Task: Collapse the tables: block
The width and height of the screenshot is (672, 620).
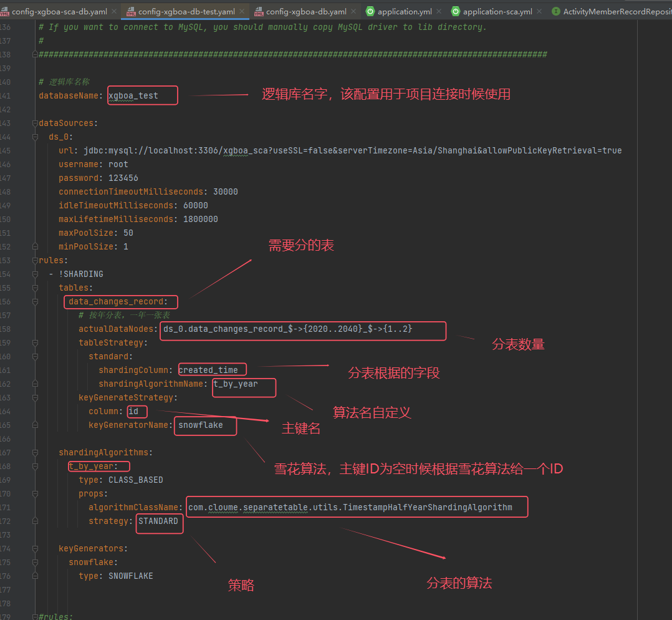Action: click(x=35, y=288)
